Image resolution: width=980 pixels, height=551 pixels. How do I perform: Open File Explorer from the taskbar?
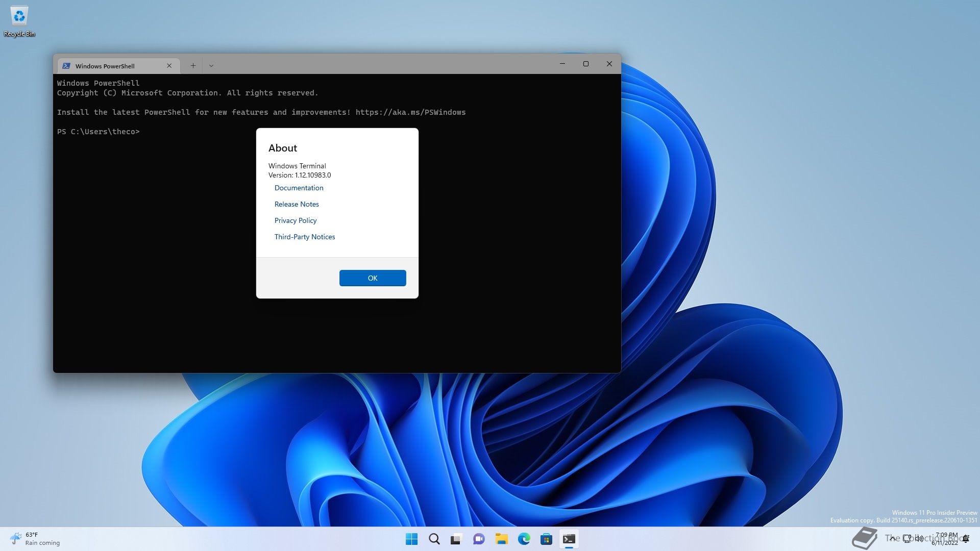coord(501,539)
